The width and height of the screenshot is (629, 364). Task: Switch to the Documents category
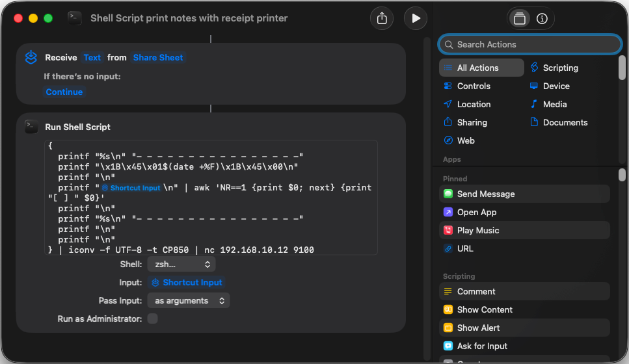coord(565,122)
